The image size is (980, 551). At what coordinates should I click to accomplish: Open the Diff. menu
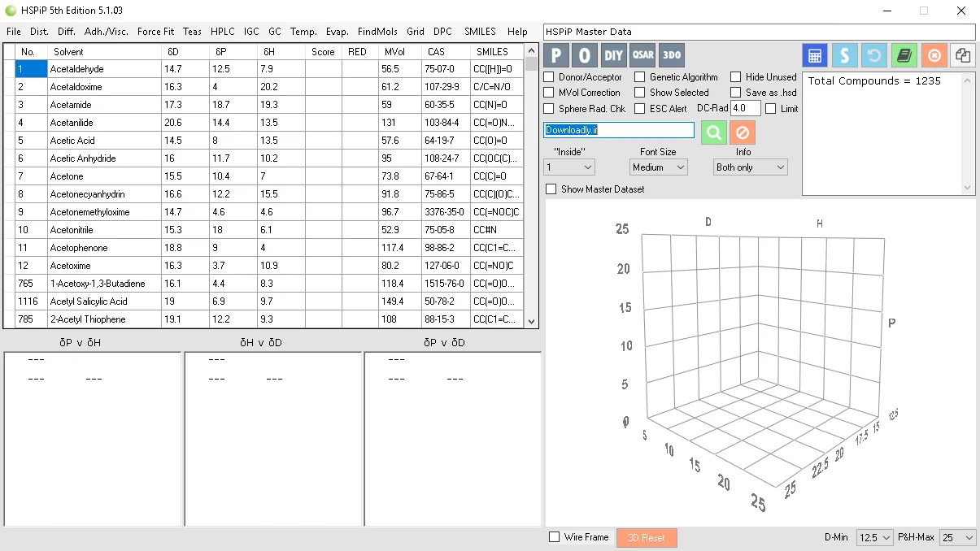(67, 32)
